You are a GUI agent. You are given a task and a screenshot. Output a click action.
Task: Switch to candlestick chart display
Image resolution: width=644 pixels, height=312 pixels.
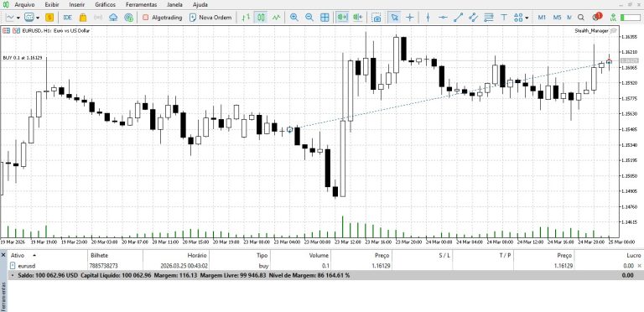(x=262, y=18)
